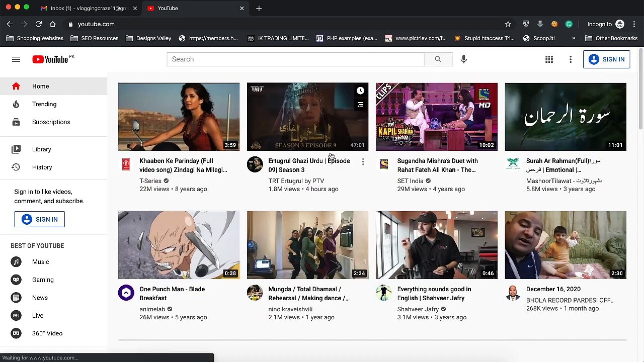Open T-Series channel avatar
The height and width of the screenshot is (362, 644).
[126, 164]
